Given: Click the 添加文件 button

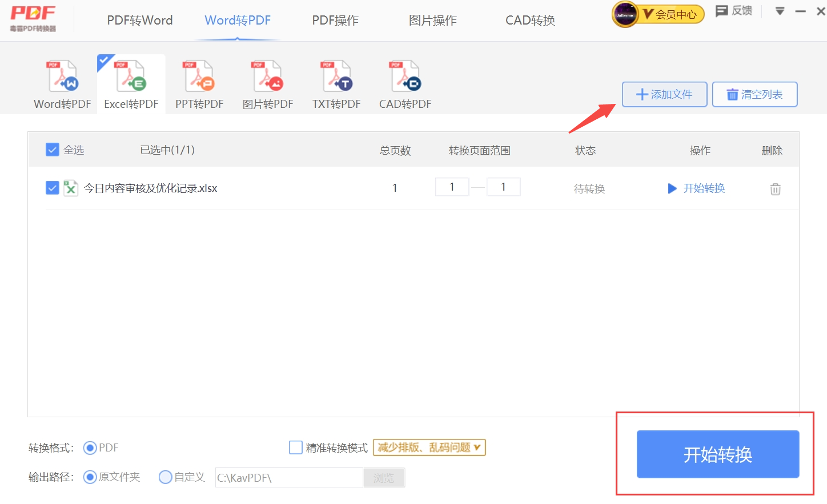Looking at the screenshot, I should [x=664, y=94].
